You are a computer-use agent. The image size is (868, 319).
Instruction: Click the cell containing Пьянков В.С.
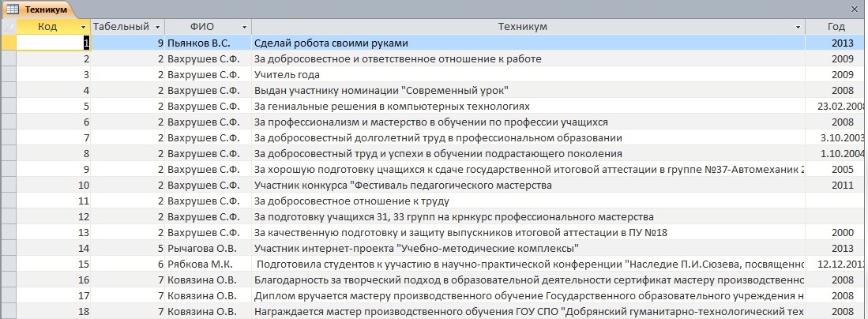(209, 43)
